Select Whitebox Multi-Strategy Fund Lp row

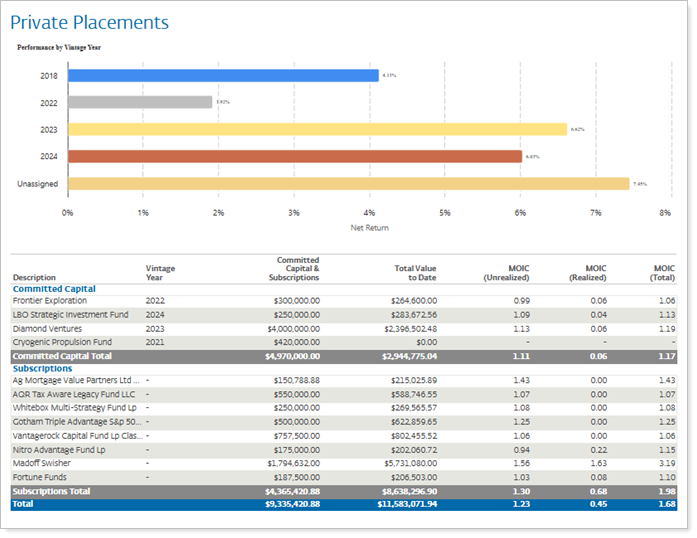[x=75, y=408]
